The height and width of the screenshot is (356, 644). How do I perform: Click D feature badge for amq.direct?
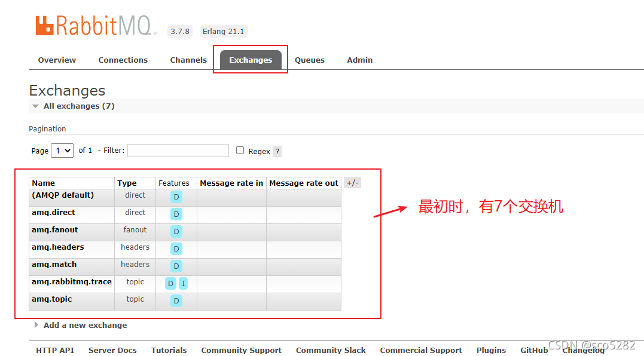tap(176, 214)
